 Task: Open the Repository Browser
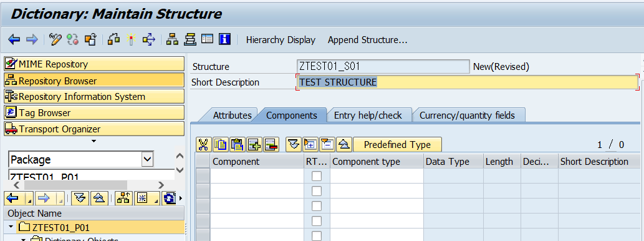tap(94, 81)
